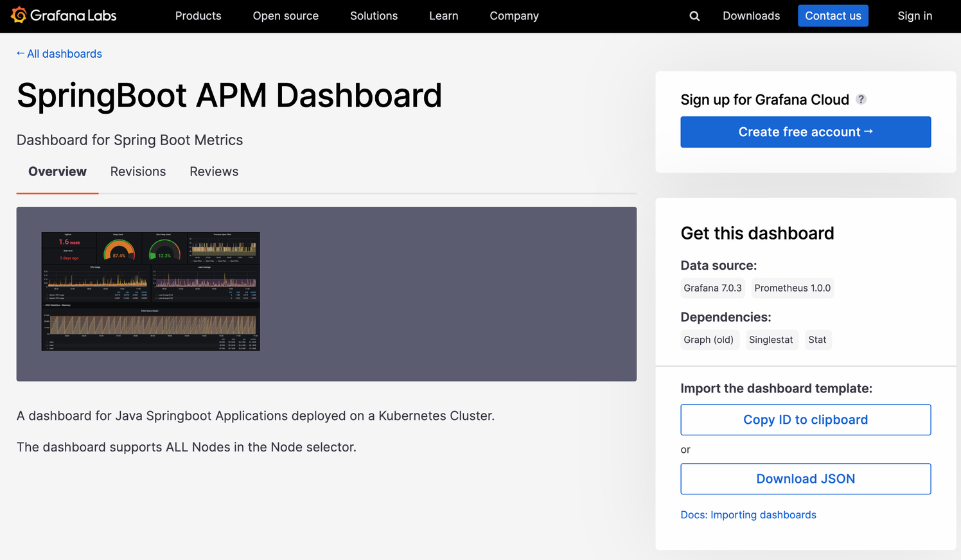Screen dimensions: 961x560
Task: Click Download JSON button
Action: [x=806, y=478]
